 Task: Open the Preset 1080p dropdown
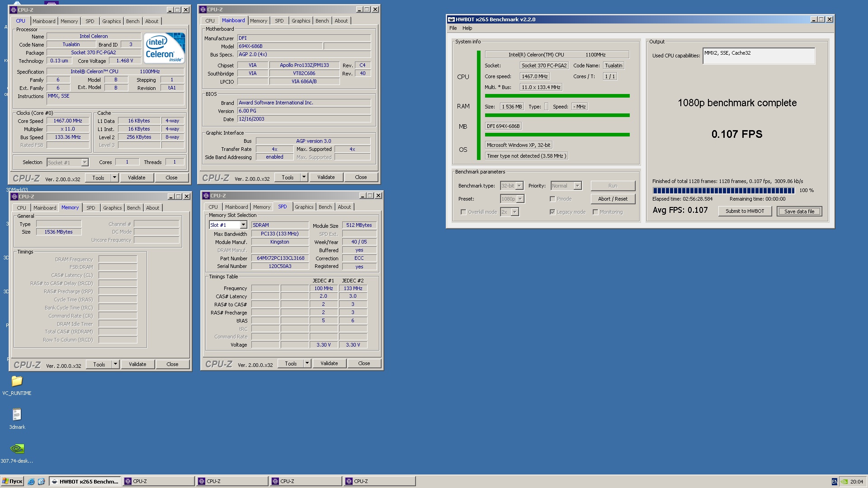[x=520, y=199]
